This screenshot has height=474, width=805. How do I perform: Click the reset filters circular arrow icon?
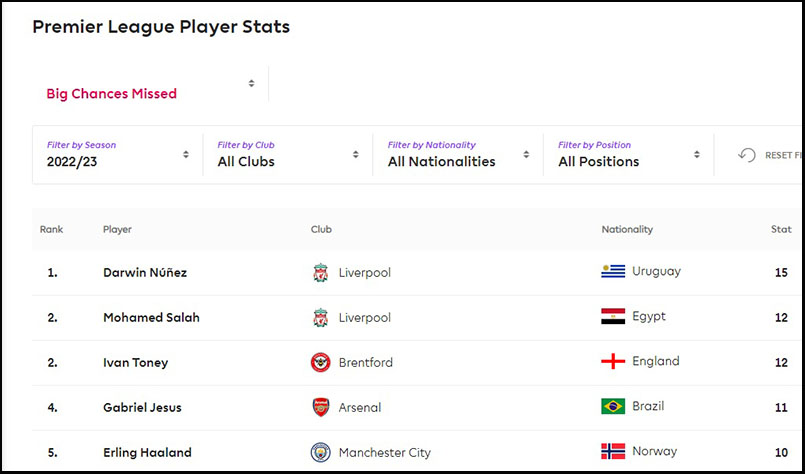[x=746, y=155]
